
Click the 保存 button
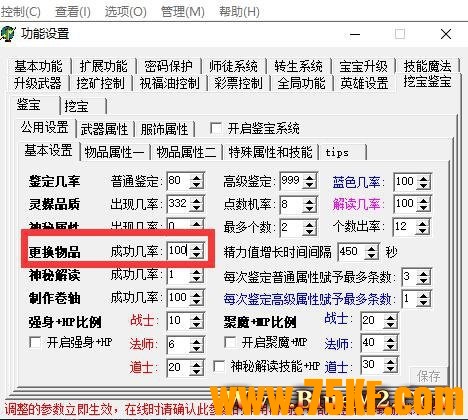(x=428, y=376)
